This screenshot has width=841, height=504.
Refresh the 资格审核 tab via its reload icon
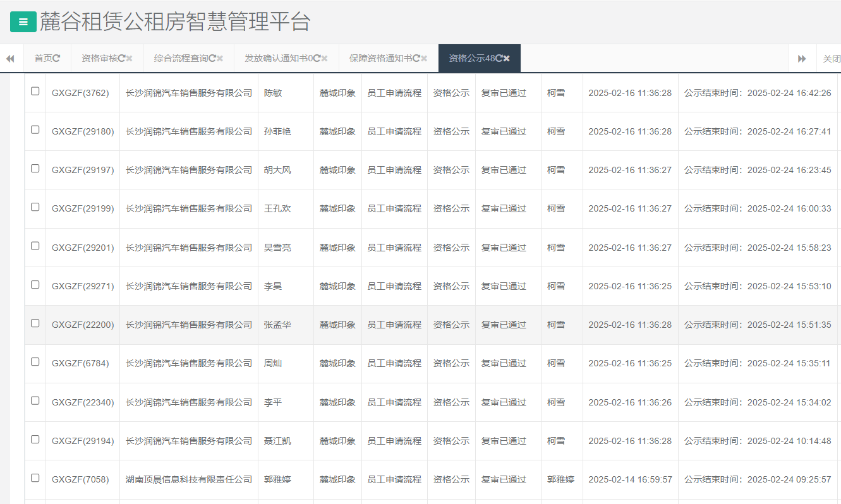tap(122, 57)
